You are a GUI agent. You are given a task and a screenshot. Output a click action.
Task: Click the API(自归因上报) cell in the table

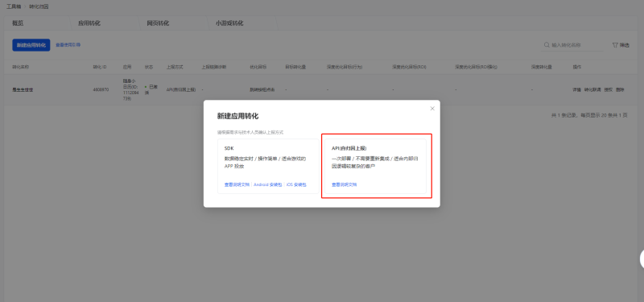(x=180, y=89)
